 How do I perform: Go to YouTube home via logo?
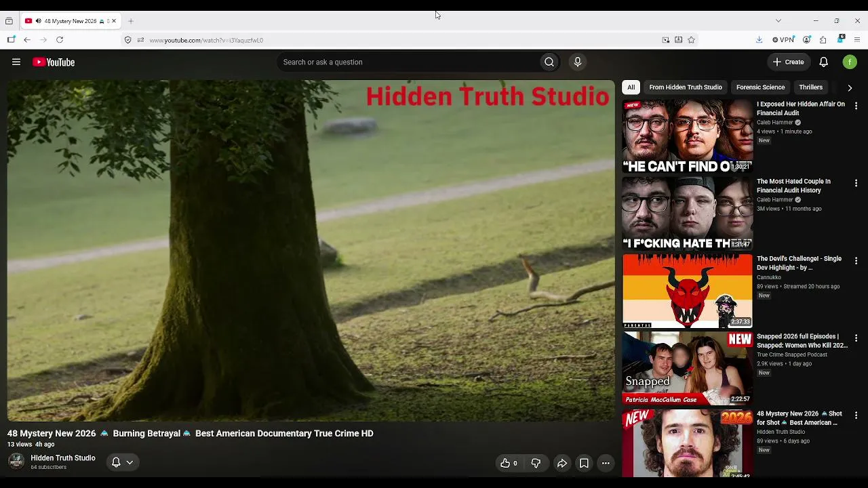[x=54, y=62]
